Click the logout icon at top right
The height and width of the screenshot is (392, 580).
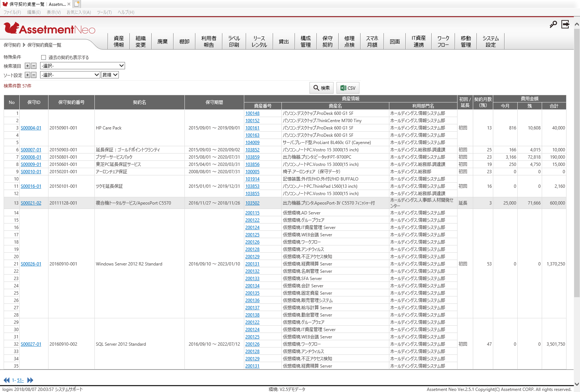point(565,24)
